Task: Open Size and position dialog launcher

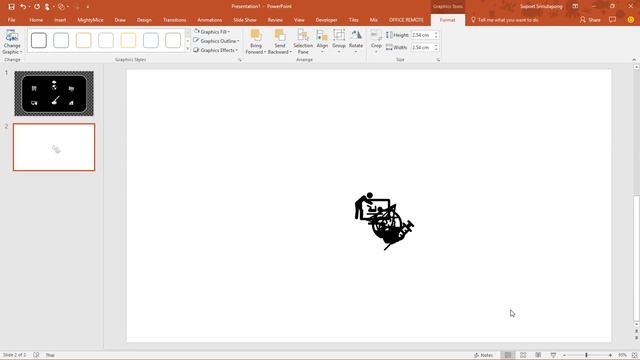Action: (438, 60)
